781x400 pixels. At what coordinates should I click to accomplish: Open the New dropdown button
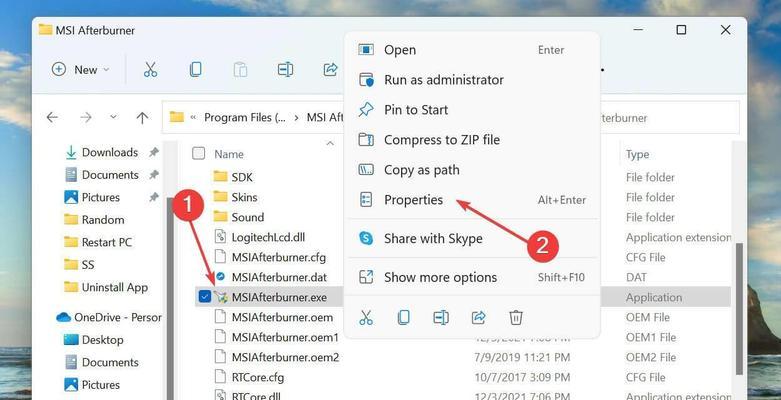coord(81,70)
